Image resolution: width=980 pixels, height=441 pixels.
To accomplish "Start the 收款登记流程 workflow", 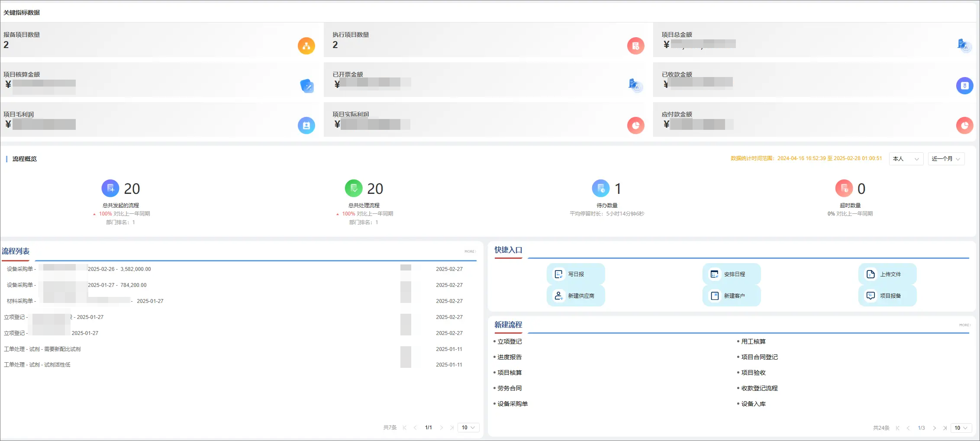I will pos(759,388).
